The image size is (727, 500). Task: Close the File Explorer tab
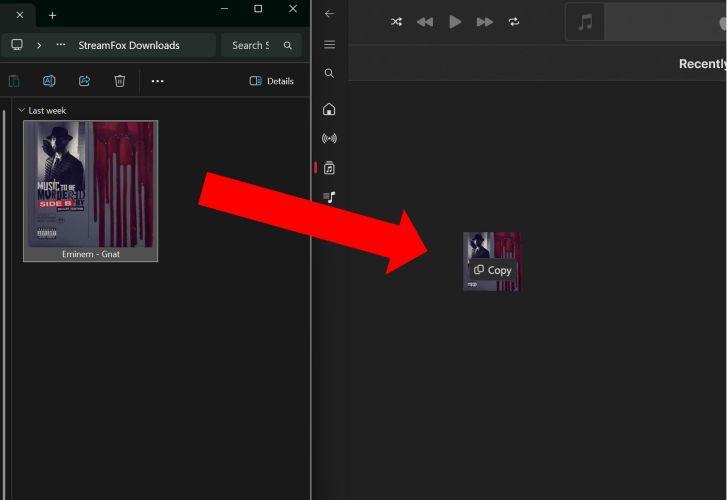point(20,15)
